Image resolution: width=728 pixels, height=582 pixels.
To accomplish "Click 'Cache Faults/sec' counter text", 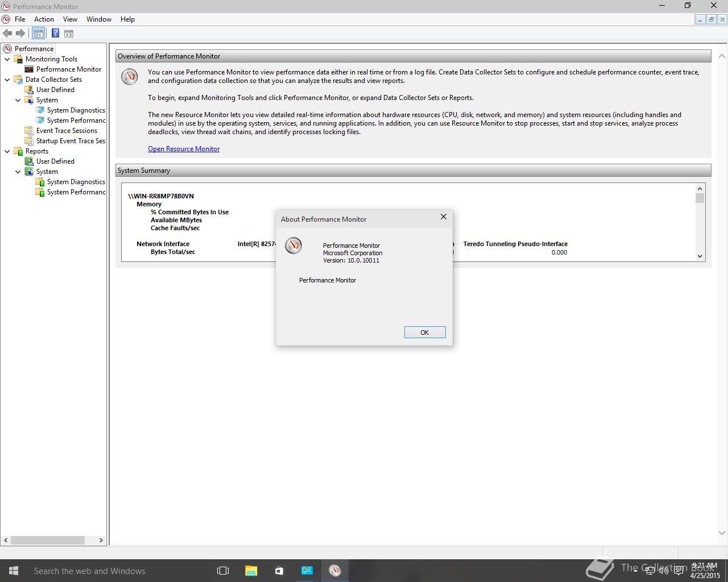I will [175, 228].
